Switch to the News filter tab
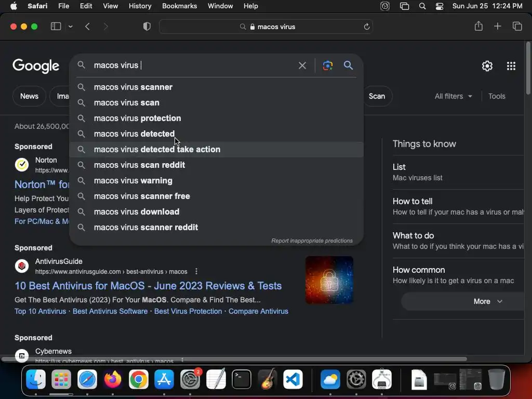The width and height of the screenshot is (532, 399). [x=29, y=96]
